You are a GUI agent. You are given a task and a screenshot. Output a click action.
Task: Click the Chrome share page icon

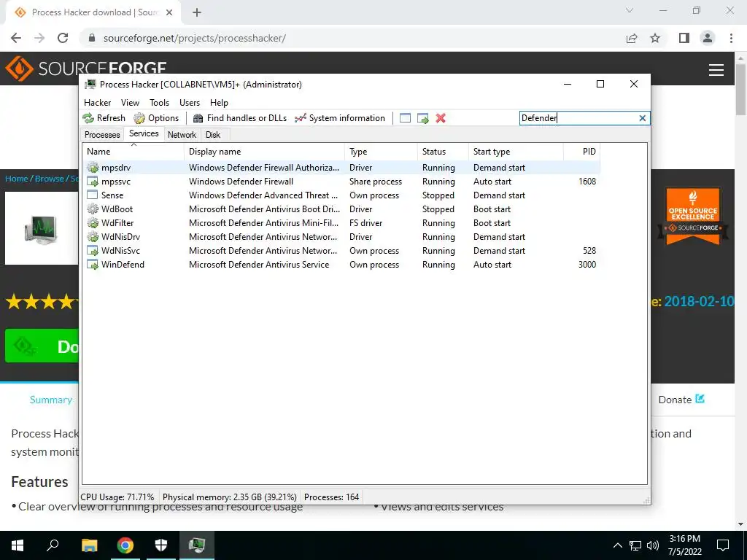632,38
